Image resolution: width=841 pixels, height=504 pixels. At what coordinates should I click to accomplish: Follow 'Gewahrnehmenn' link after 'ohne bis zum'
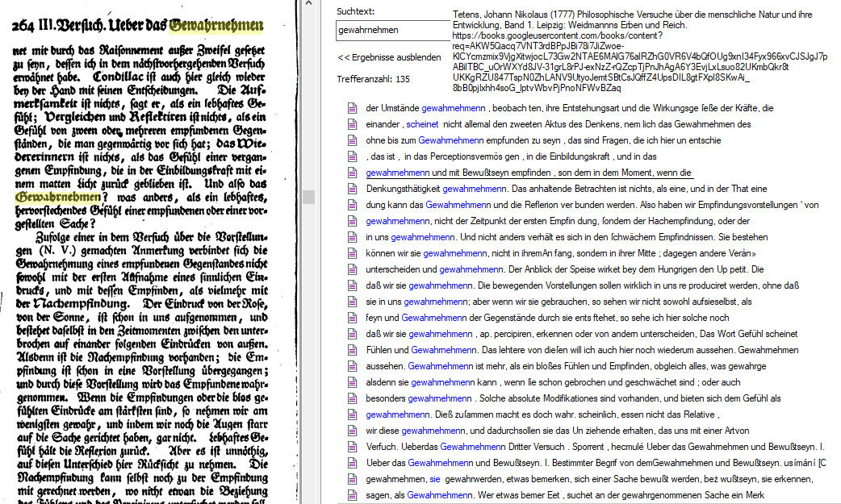pos(450,140)
